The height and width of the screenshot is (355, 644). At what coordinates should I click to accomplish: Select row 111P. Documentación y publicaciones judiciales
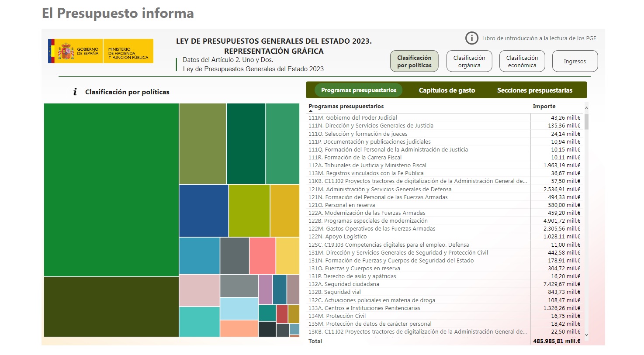tap(445, 141)
